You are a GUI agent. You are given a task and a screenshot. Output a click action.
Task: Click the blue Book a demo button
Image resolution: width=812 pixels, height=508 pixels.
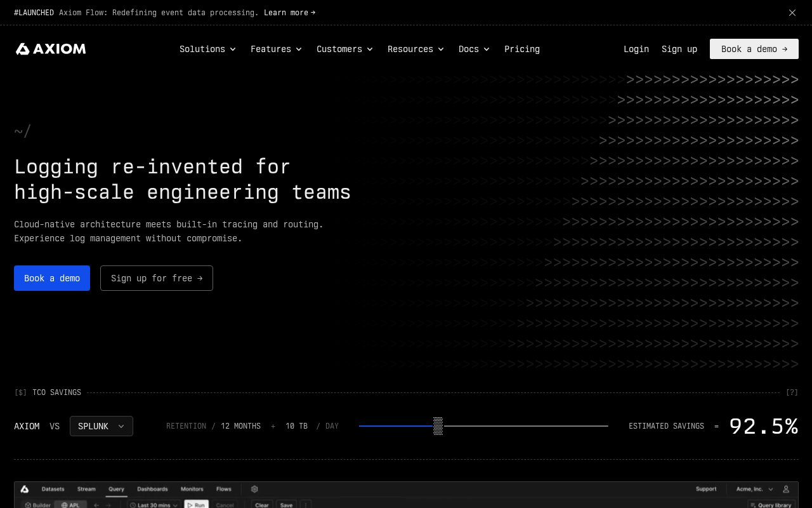point(52,278)
